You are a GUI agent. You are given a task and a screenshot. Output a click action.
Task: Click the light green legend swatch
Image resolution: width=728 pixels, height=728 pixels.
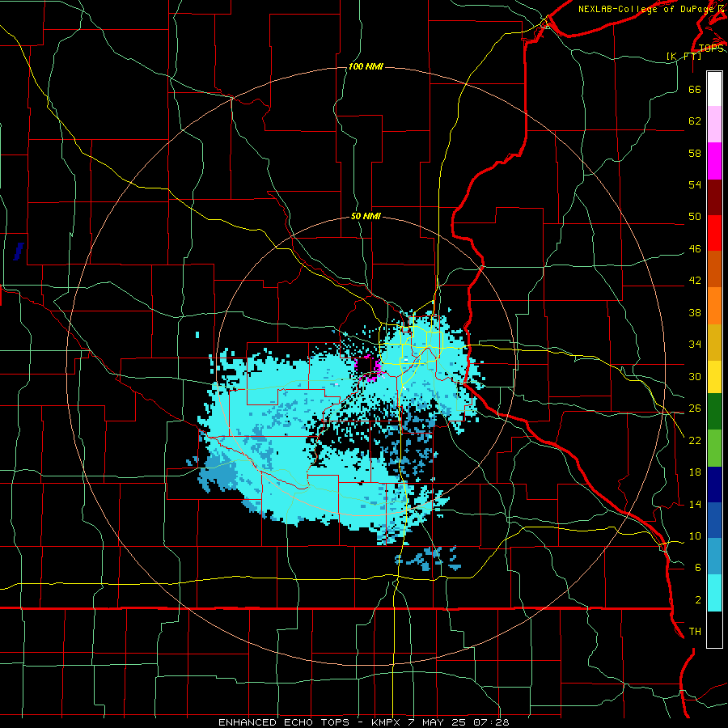click(x=714, y=448)
